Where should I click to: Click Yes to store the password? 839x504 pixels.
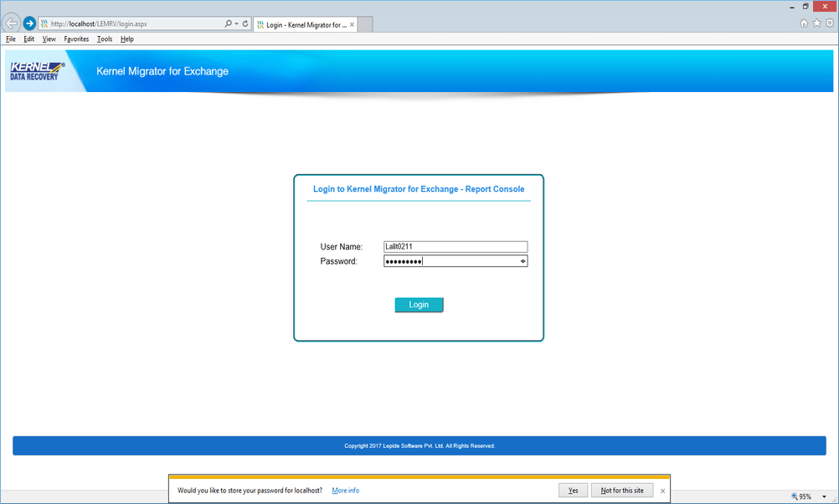click(x=573, y=491)
